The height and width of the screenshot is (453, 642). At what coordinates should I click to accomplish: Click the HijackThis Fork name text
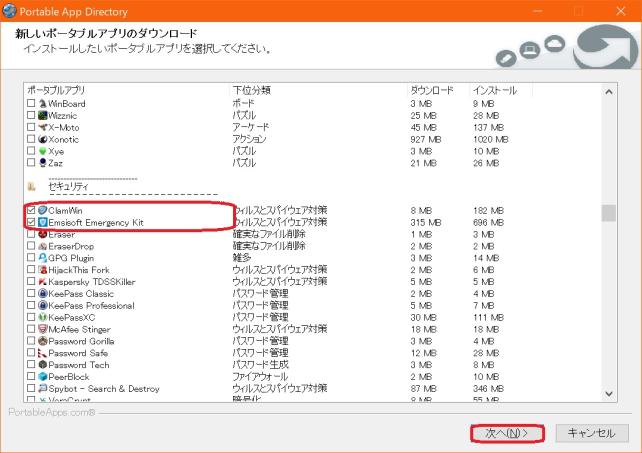(79, 270)
